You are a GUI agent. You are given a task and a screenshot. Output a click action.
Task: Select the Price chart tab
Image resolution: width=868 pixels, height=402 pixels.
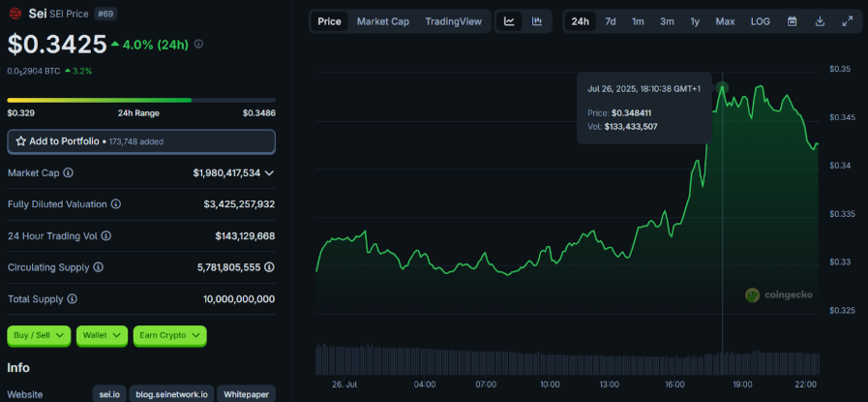(329, 21)
